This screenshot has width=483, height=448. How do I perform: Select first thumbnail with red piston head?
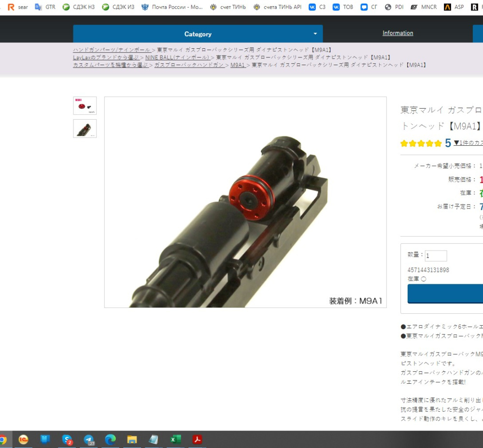pyautogui.click(x=85, y=106)
